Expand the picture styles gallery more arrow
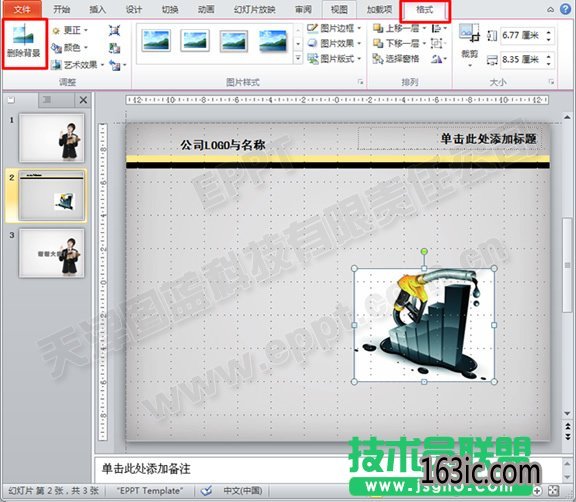The width and height of the screenshot is (576, 502). pos(298,58)
